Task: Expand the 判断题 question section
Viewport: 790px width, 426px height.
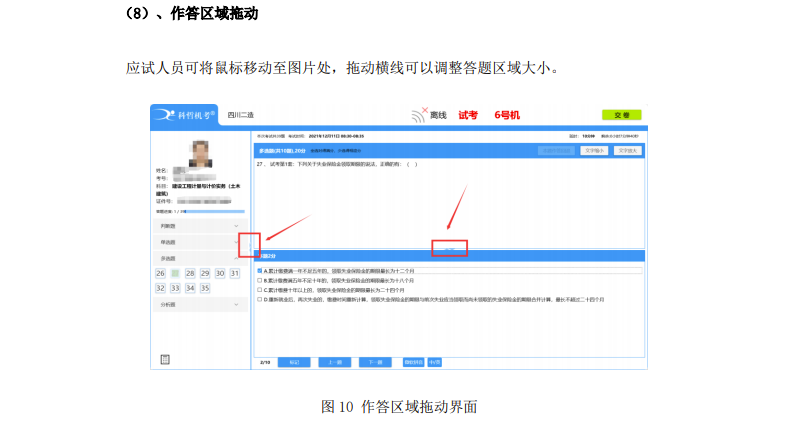Action: point(197,227)
